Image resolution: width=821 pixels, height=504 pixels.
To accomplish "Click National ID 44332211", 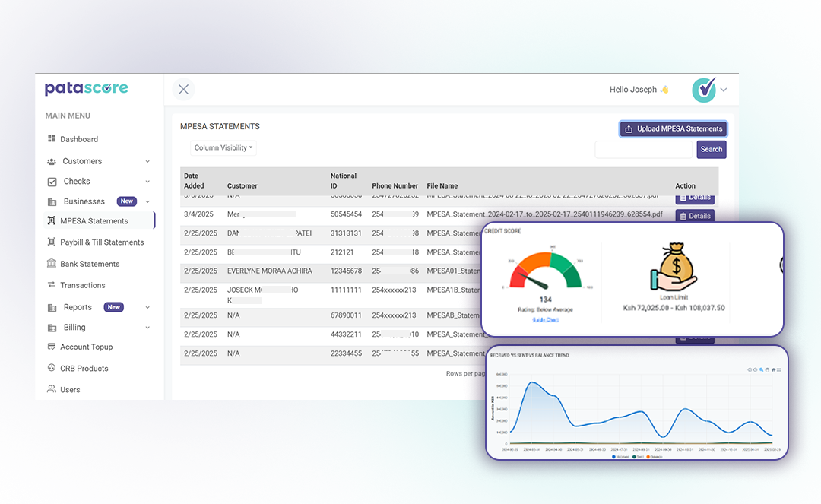I will 346,334.
